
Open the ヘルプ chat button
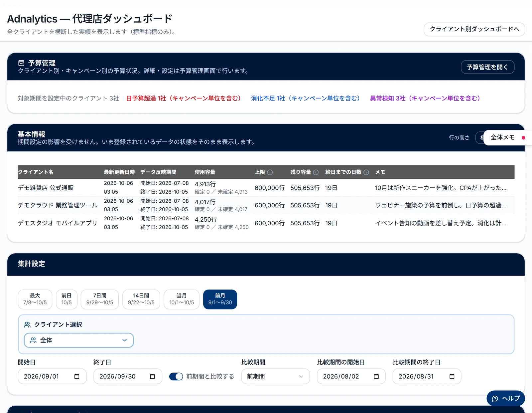pyautogui.click(x=506, y=398)
